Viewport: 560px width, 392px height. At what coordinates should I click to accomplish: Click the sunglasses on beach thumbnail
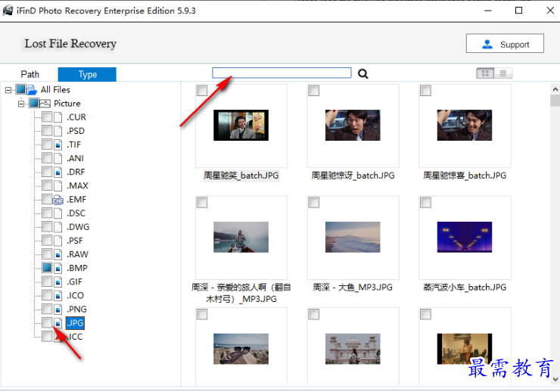point(241,349)
